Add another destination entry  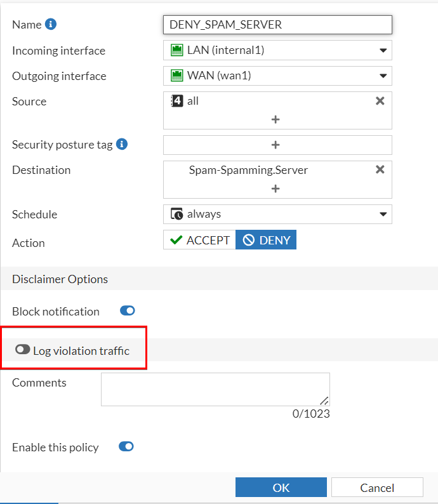pyautogui.click(x=275, y=189)
